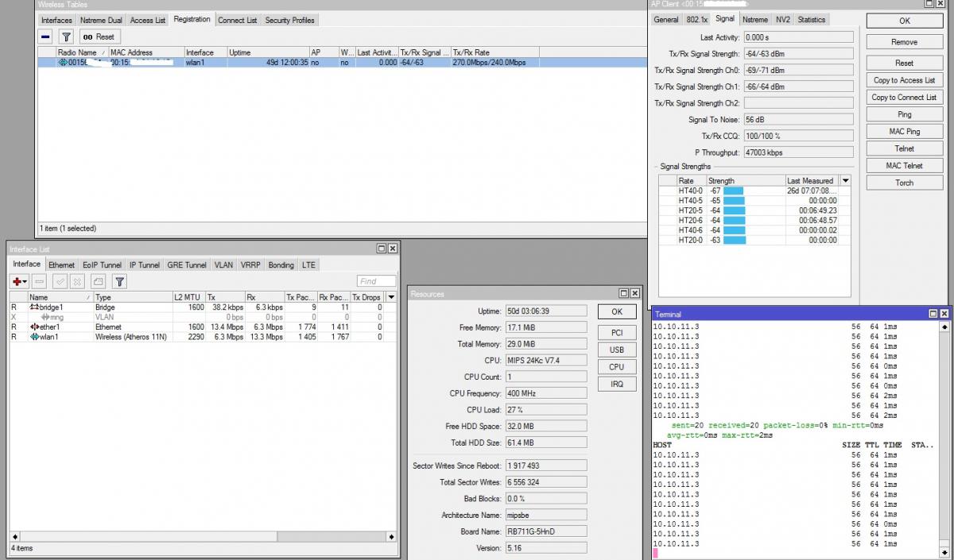Viewport: 954px width, 560px height.
Task: Open the Signal Strengths column dropdown arrow
Action: (845, 181)
